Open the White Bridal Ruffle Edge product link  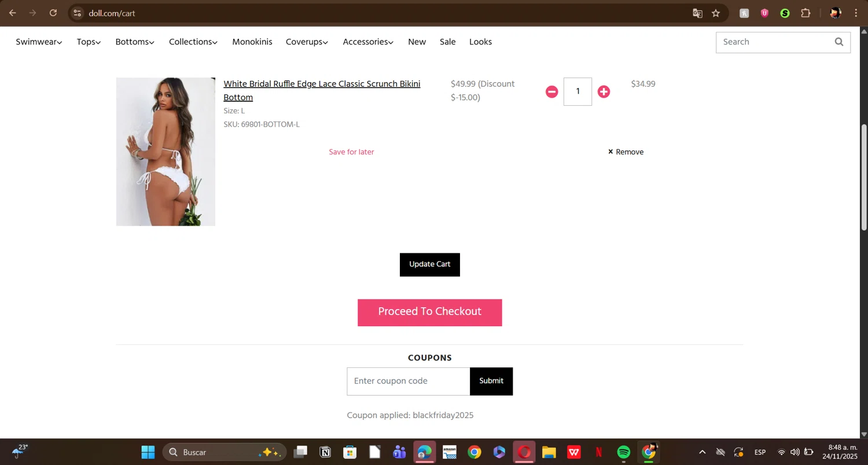pyautogui.click(x=322, y=90)
